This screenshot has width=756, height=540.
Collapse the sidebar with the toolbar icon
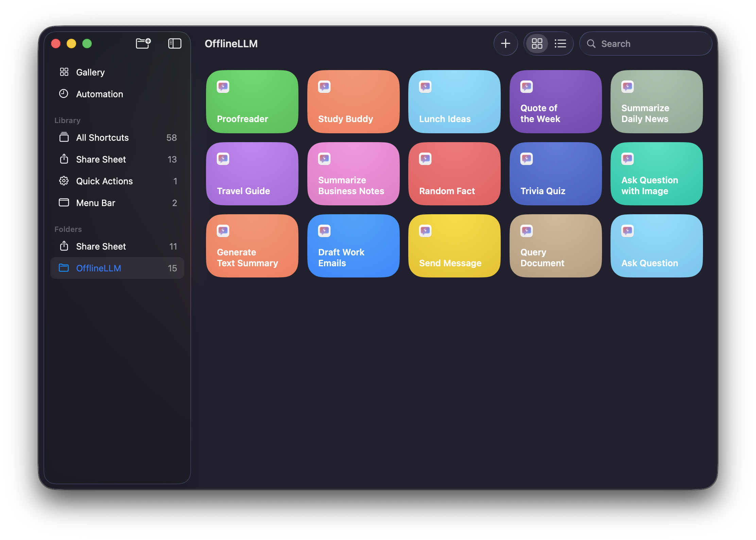(174, 44)
